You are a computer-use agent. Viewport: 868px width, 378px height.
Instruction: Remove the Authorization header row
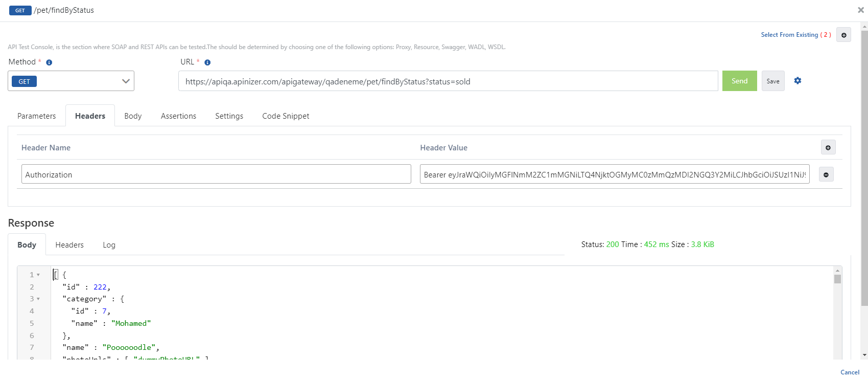click(826, 174)
